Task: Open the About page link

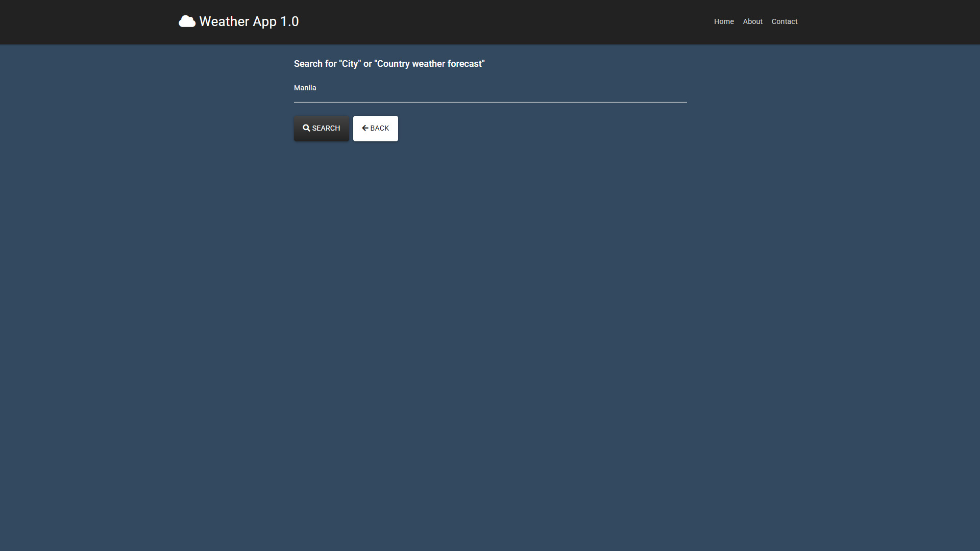Action: (752, 21)
